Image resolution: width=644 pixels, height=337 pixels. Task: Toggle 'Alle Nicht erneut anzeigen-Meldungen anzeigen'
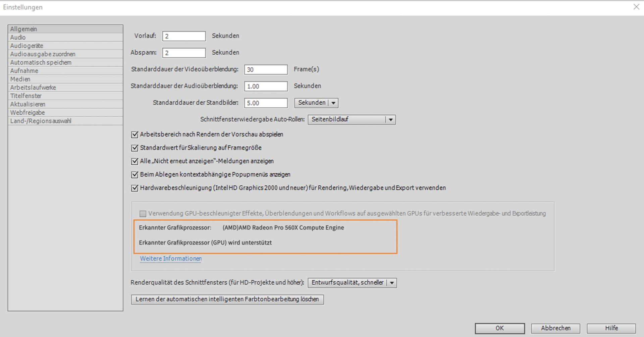coord(134,161)
